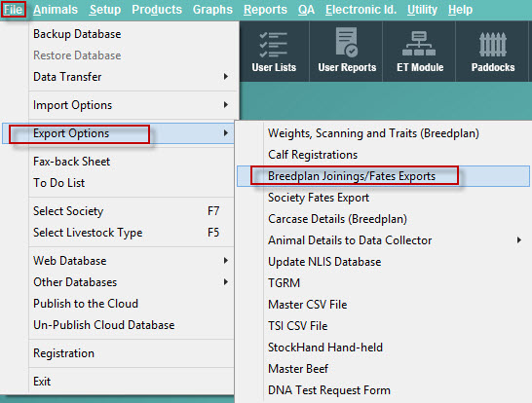532x403 pixels.
Task: Expand Animal Details to Data Collector arrow
Action: pyautogui.click(x=518, y=240)
